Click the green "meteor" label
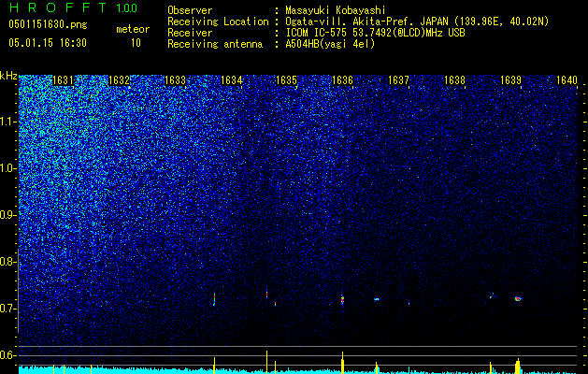Screen dimensions: 588x374 pyautogui.click(x=133, y=29)
